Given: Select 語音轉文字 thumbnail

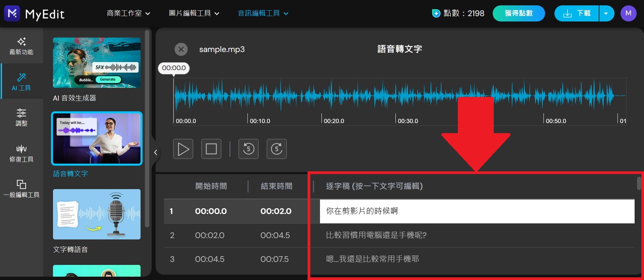Looking at the screenshot, I should click(97, 138).
